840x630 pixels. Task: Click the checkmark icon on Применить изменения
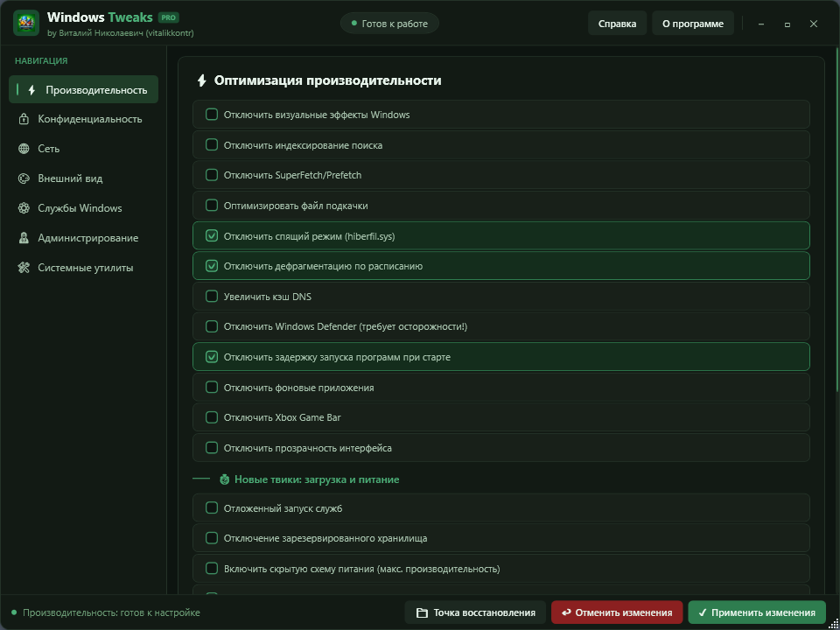coord(703,612)
